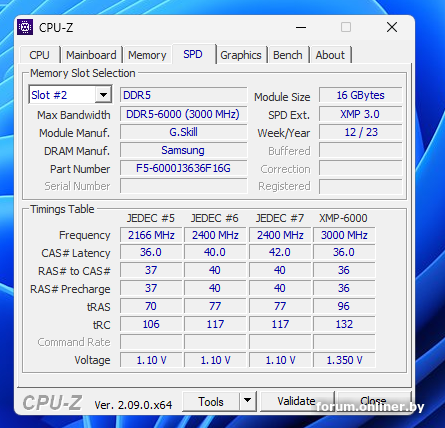Click the XMP voltage 1.350 V cell
The image size is (445, 428).
tap(344, 360)
